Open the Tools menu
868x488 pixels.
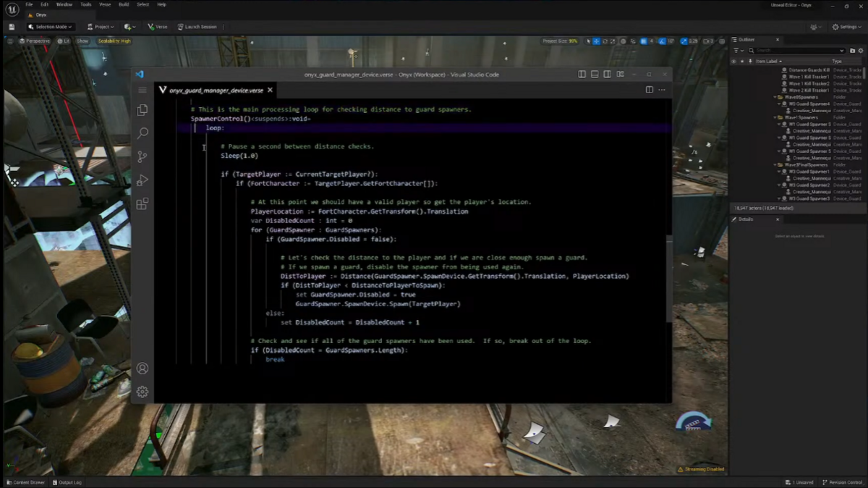86,4
